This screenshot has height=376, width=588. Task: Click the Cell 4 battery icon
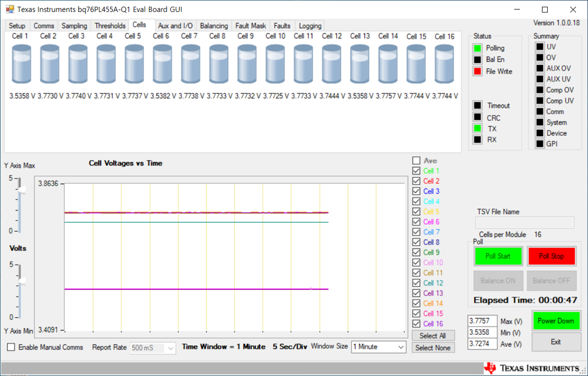click(x=106, y=64)
